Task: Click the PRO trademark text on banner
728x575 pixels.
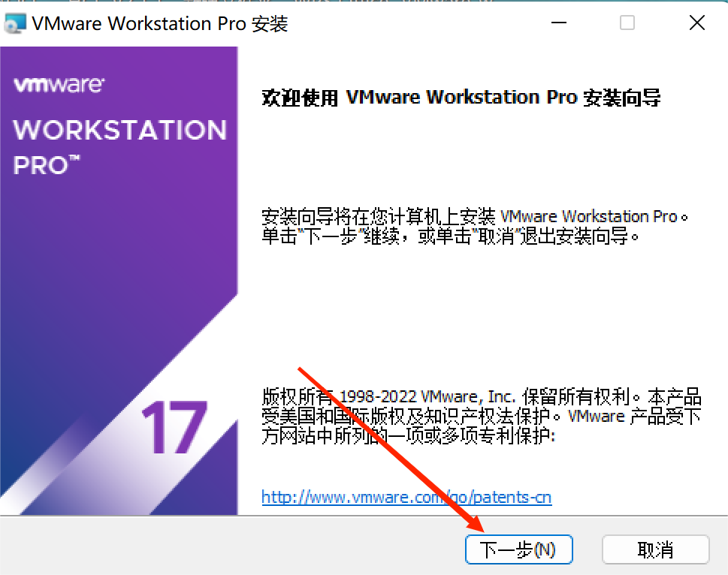Action: [46, 166]
